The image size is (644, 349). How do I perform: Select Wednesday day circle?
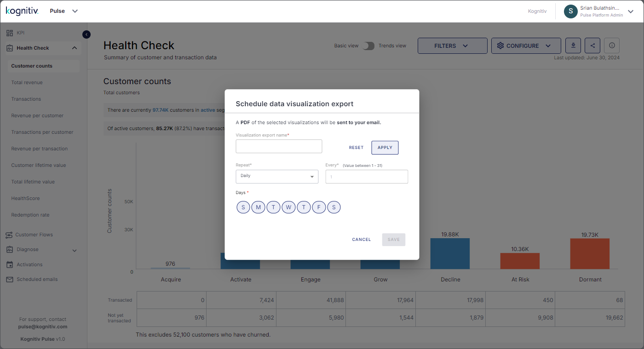(288, 207)
